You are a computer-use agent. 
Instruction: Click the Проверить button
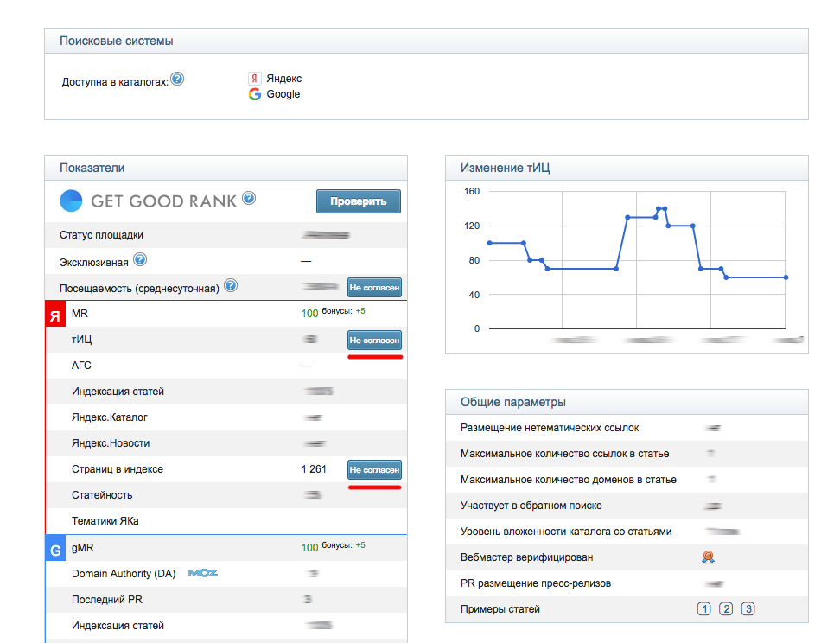[x=359, y=201]
